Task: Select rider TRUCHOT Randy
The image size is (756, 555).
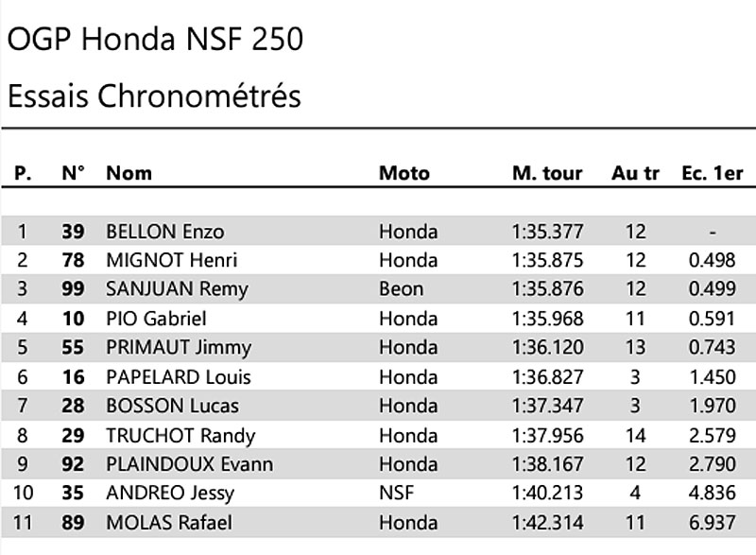Action: [x=180, y=436]
